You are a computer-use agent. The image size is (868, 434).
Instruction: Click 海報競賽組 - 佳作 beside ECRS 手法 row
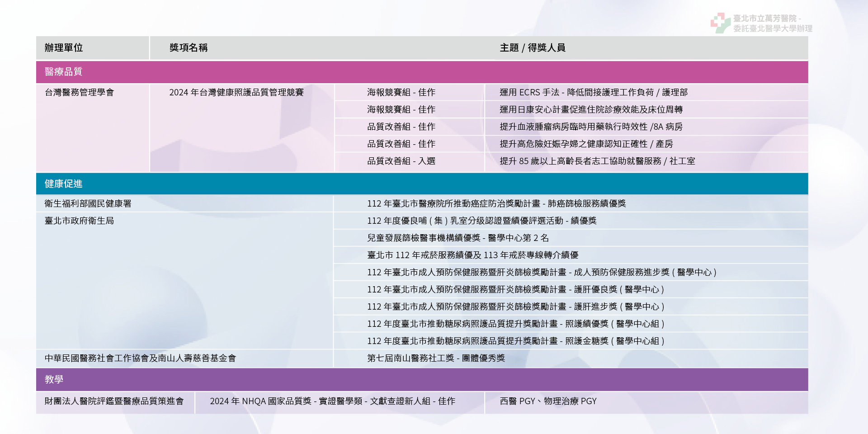click(x=401, y=92)
